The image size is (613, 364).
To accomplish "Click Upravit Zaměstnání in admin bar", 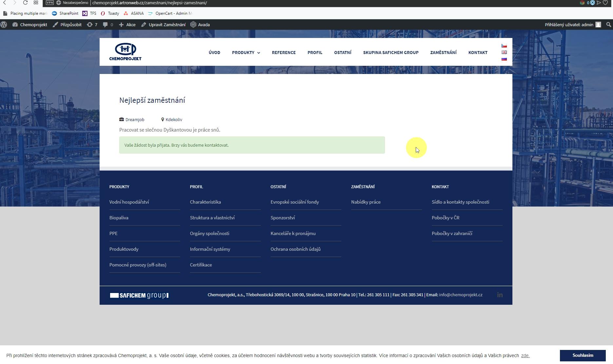I will [163, 25].
